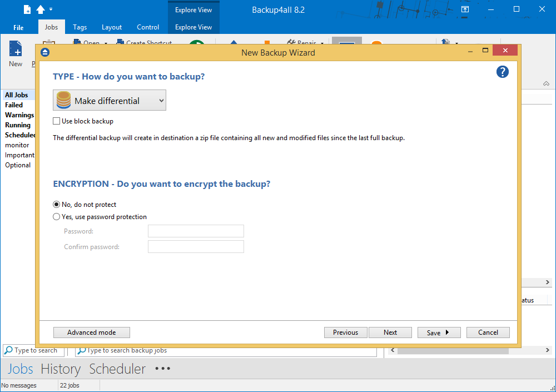Open the navigation overflow three dots
The width and height of the screenshot is (556, 392).
click(x=163, y=369)
